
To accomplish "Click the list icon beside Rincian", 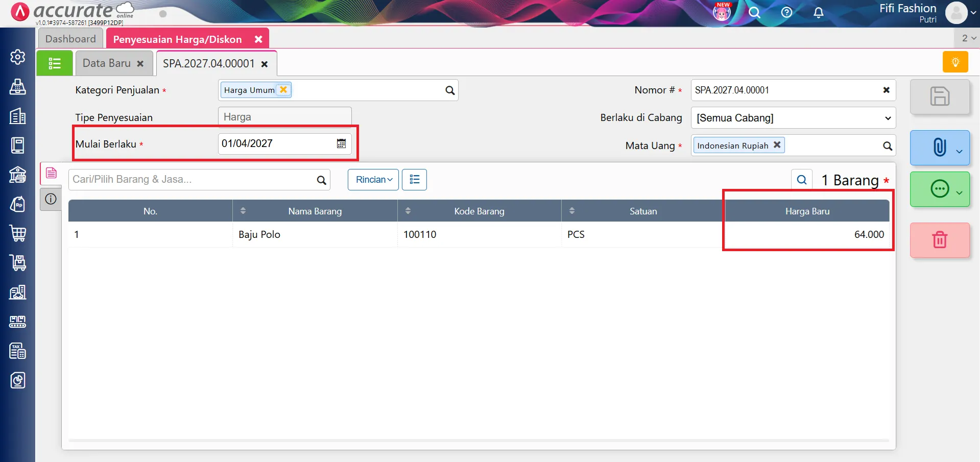I will coord(414,180).
